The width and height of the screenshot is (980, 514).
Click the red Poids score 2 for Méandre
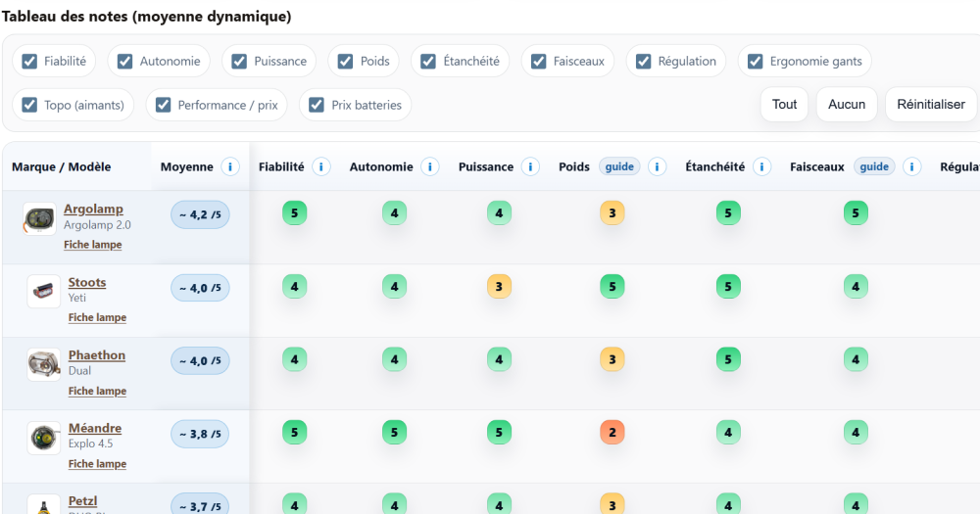[612, 432]
